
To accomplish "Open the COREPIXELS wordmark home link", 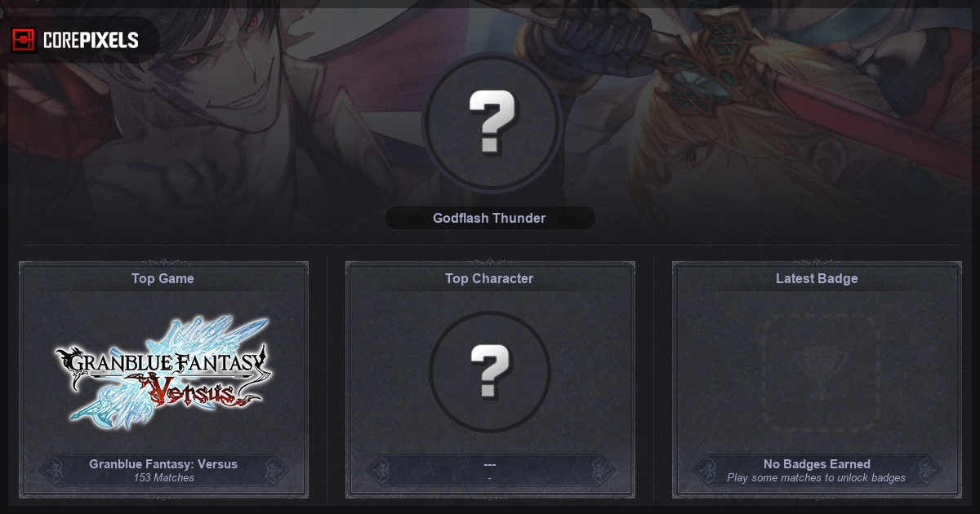I will [x=91, y=40].
